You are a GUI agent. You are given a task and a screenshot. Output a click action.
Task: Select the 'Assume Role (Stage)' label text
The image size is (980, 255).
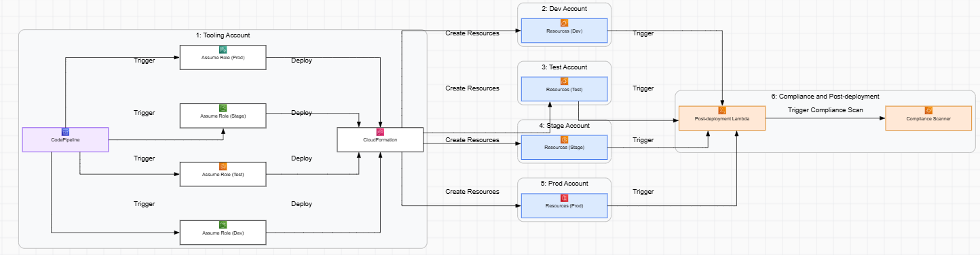coord(223,116)
